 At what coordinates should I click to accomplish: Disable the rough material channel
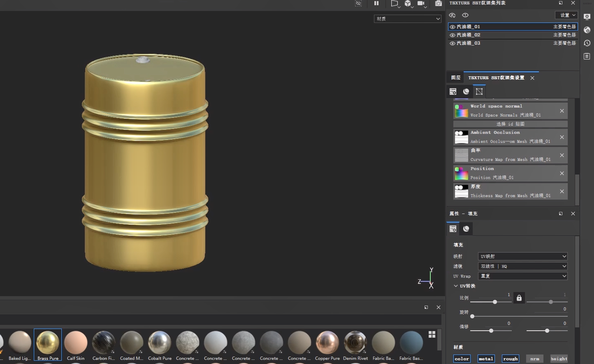(x=510, y=359)
